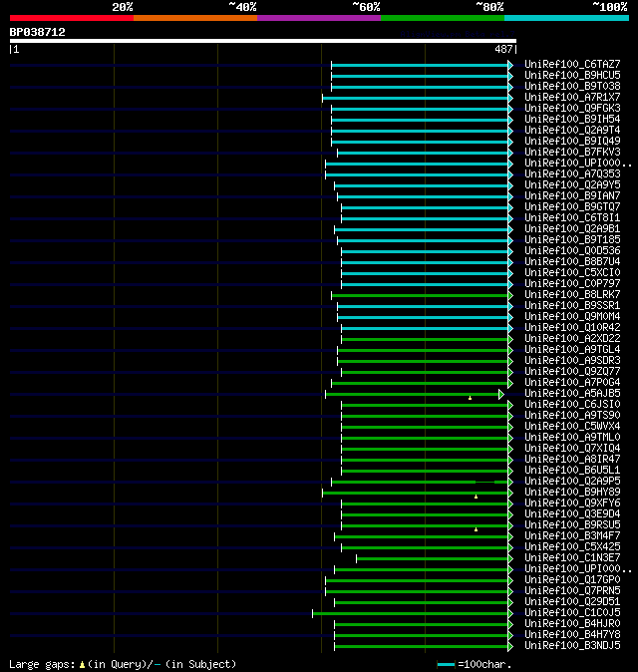Screen dimensions: 638x672
Task: Select the UniRef100_Q9ZQ77 label
Action: [x=572, y=372]
